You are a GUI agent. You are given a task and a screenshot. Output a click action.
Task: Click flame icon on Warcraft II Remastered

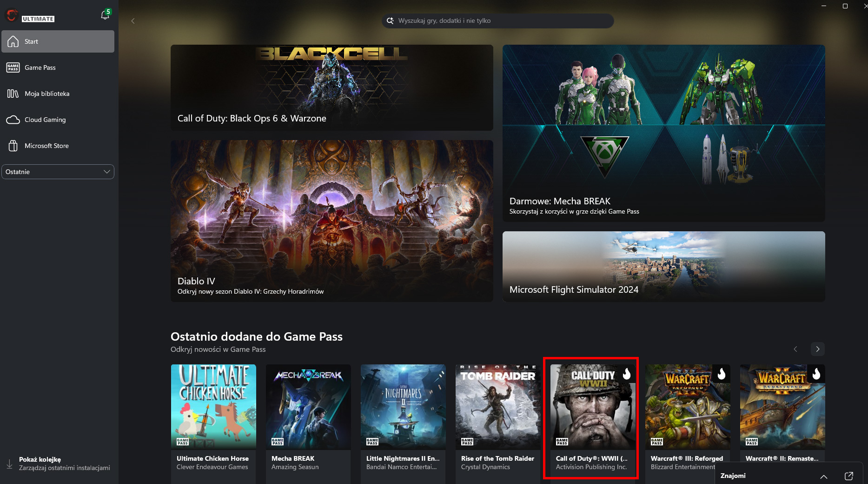click(816, 374)
